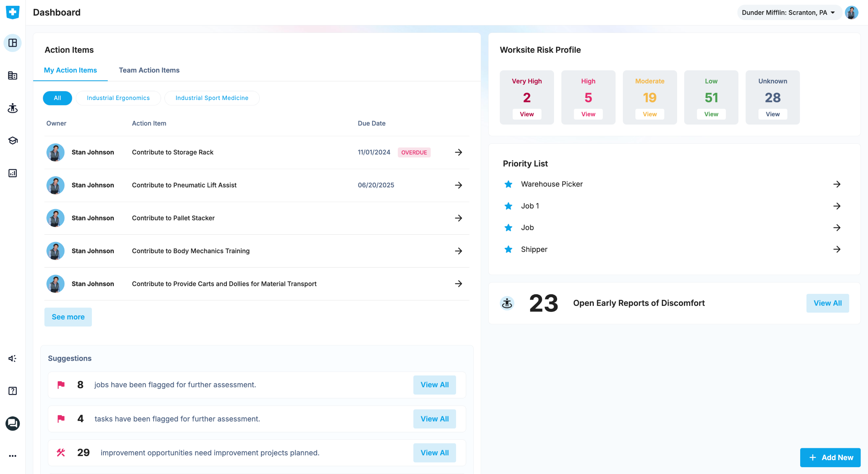Toggle the Industrial Ergonomics filter chip
The width and height of the screenshot is (868, 474).
[x=118, y=98]
